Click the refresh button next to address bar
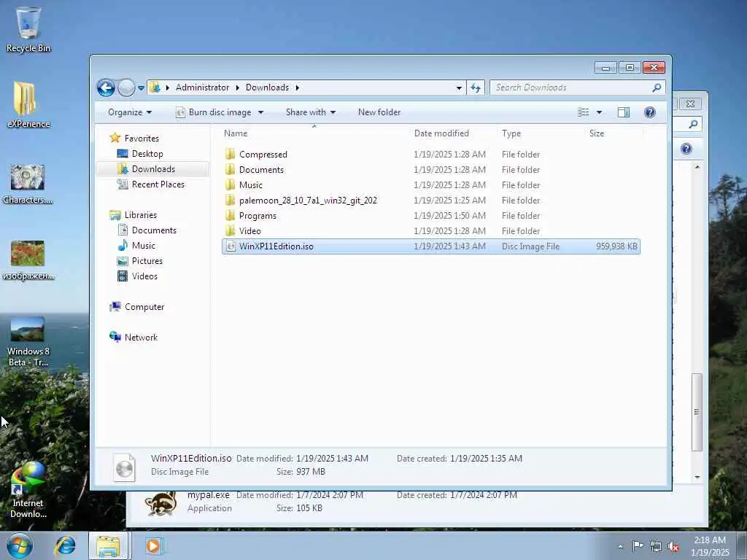Screen dimensions: 747x560 click(x=476, y=87)
